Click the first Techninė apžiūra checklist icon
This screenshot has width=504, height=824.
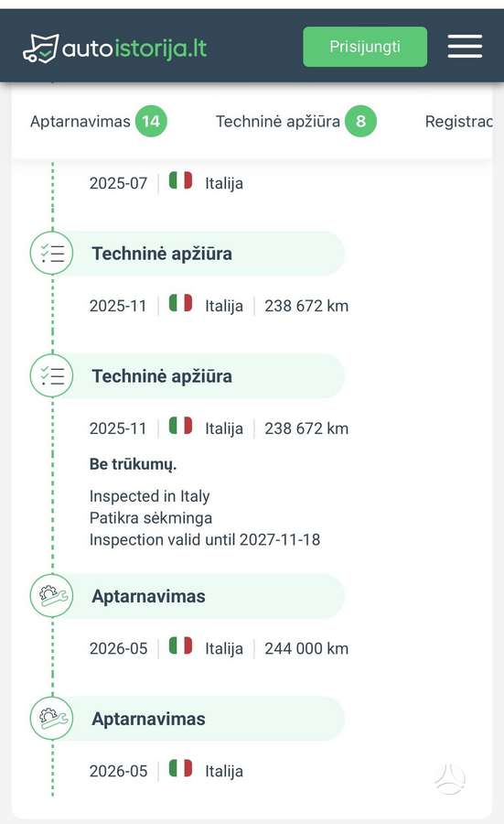[51, 254]
